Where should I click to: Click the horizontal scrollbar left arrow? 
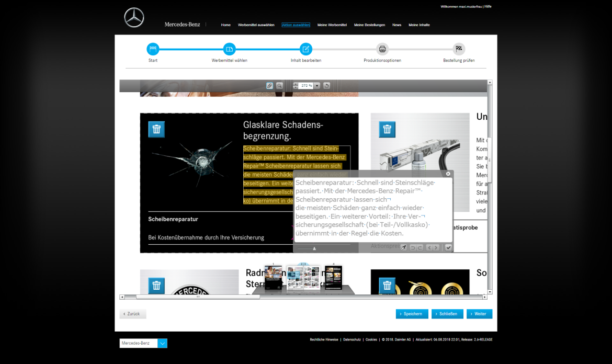122,297
